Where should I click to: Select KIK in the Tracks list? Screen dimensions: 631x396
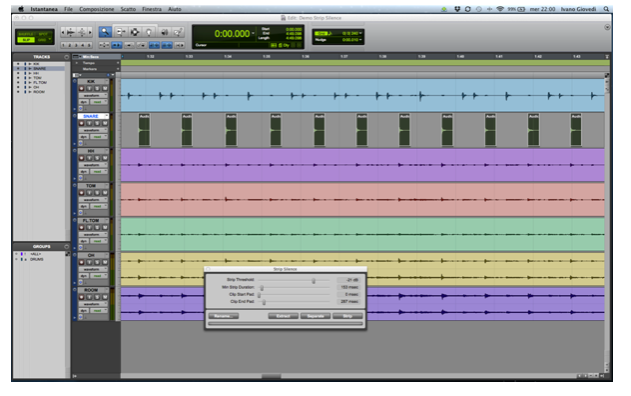[36, 64]
